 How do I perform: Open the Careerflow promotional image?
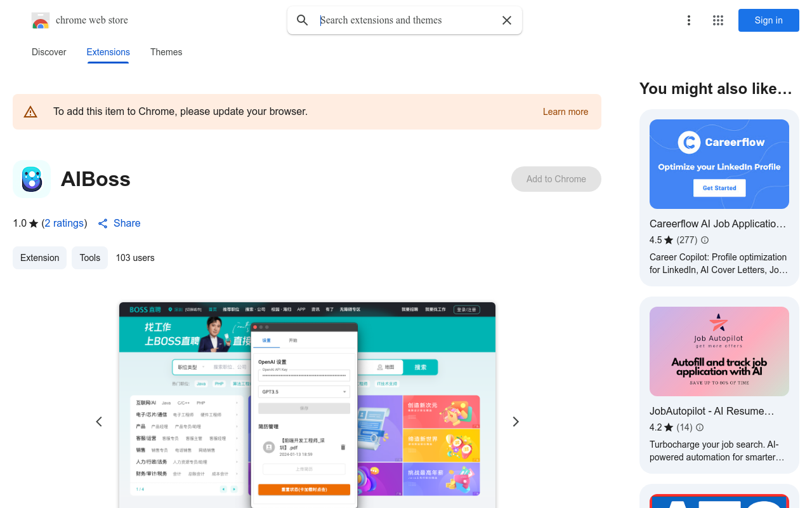[719, 164]
